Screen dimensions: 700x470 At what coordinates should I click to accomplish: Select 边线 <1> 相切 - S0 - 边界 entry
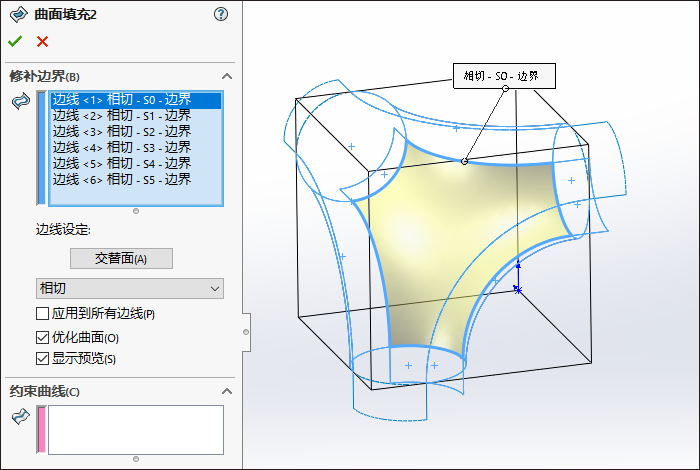coord(136,100)
